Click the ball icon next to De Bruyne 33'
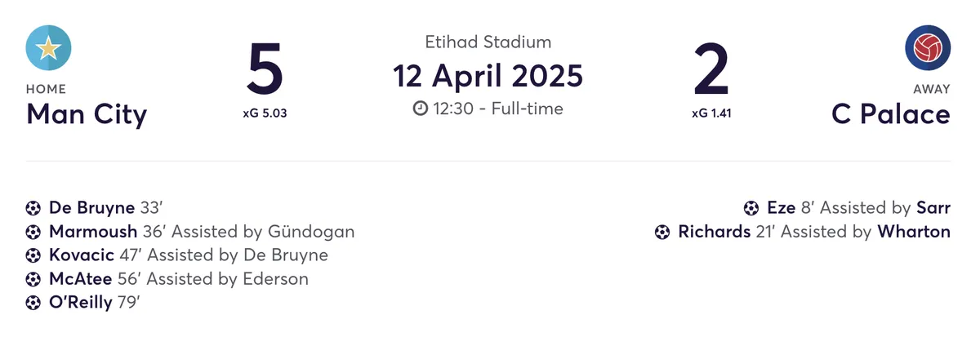Viewport: 980px width, 337px height. point(33,207)
